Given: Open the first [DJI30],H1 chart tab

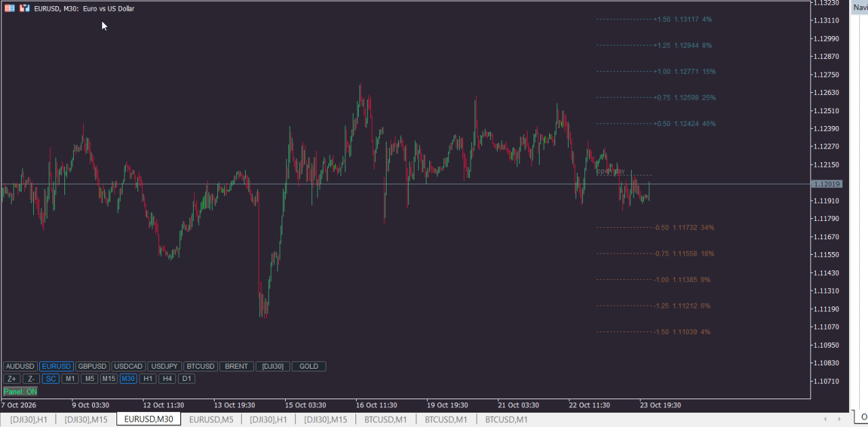Looking at the screenshot, I should coord(28,420).
